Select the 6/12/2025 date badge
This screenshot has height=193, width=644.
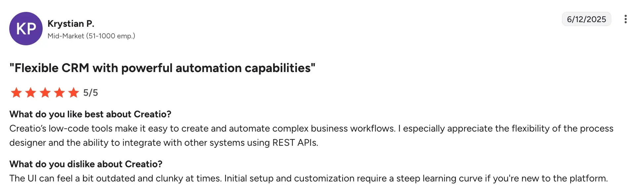click(x=586, y=19)
